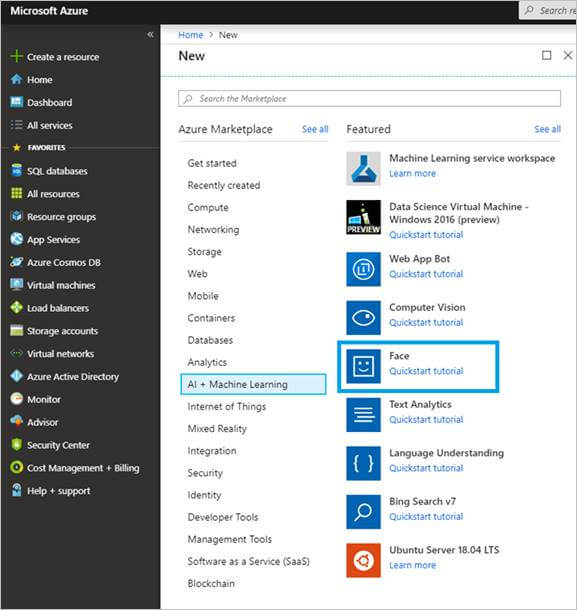Click See all next to Featured
Viewport: 577px width, 610px height.
click(x=547, y=129)
